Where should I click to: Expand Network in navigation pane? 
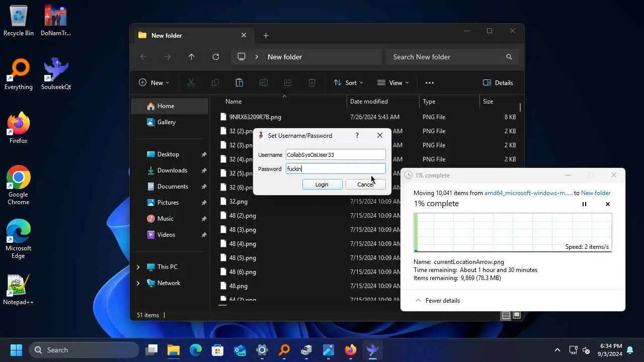pos(138,283)
